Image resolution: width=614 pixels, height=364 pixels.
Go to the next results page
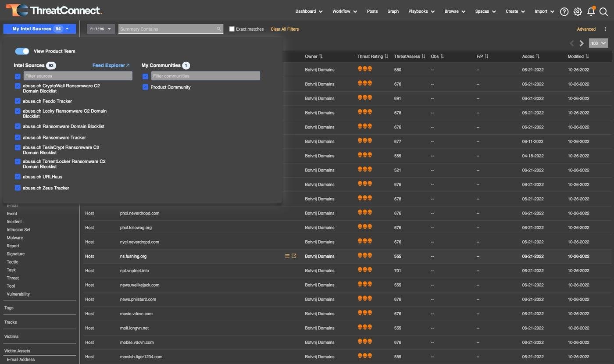(582, 43)
